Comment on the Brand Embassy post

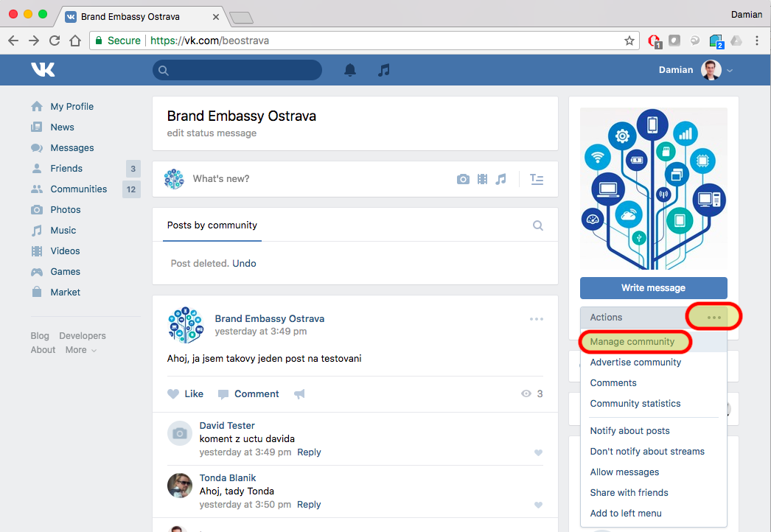pyautogui.click(x=248, y=393)
